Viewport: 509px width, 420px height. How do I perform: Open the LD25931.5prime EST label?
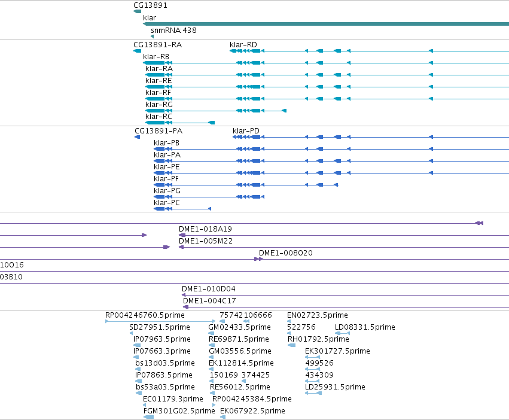[336, 388]
